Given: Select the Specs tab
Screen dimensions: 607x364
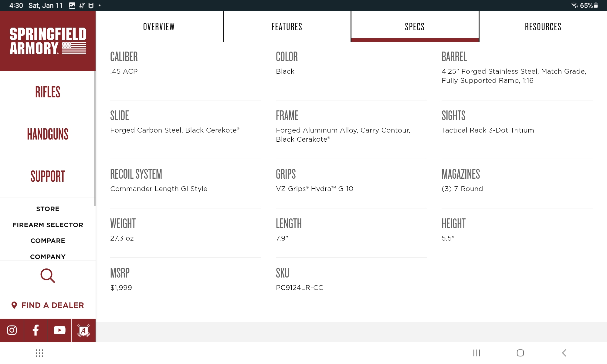Looking at the screenshot, I should pyautogui.click(x=415, y=27).
